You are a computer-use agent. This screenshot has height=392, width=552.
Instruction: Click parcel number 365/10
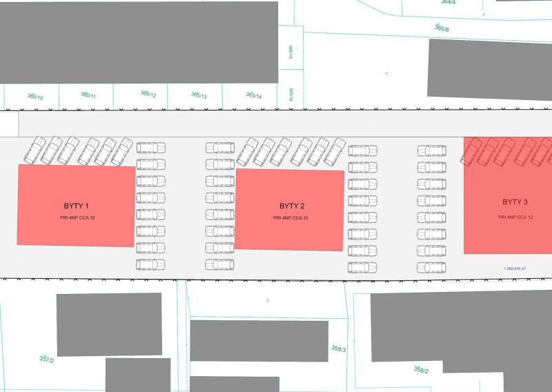tap(35, 97)
